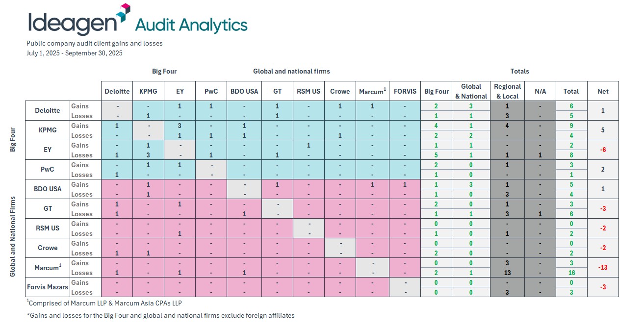
Task: Select the Total column header cell
Action: (x=571, y=91)
